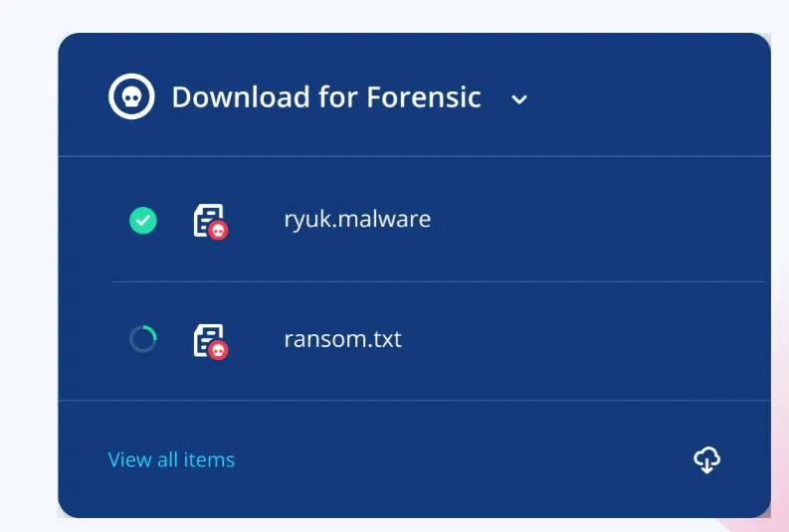The height and width of the screenshot is (532, 789).
Task: Click red skull badge on ransom.txt icon
Action: tap(218, 350)
